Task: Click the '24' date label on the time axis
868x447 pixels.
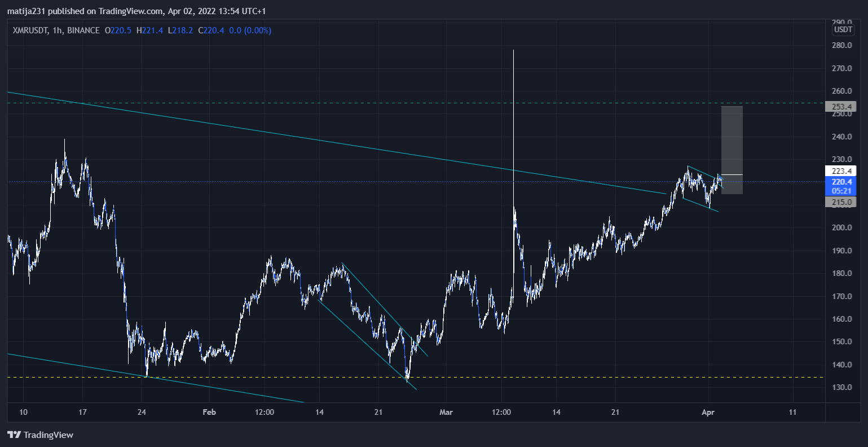Action: tap(142, 412)
